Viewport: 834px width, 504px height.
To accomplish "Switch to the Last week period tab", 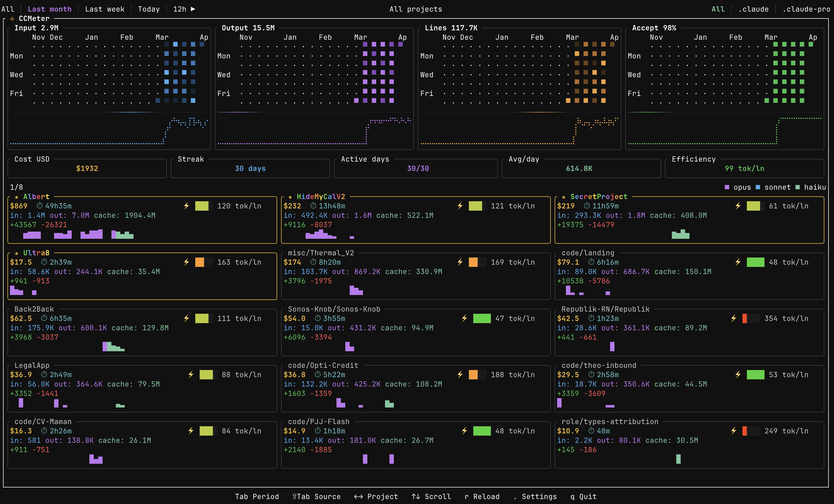I will coord(105,9).
